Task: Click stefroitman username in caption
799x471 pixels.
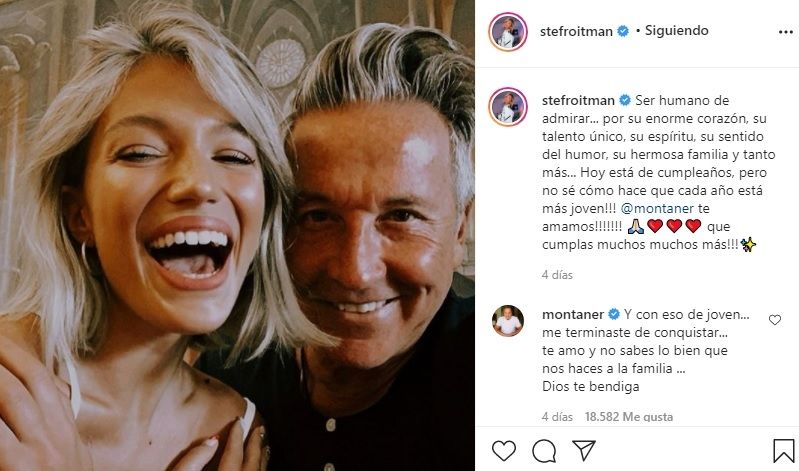Action: (578, 101)
